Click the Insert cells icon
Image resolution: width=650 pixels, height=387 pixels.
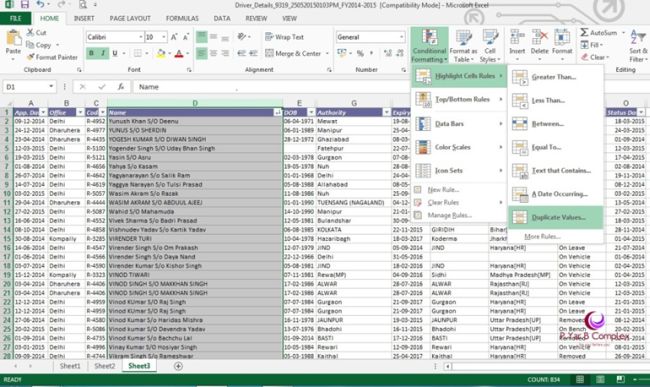tap(517, 37)
